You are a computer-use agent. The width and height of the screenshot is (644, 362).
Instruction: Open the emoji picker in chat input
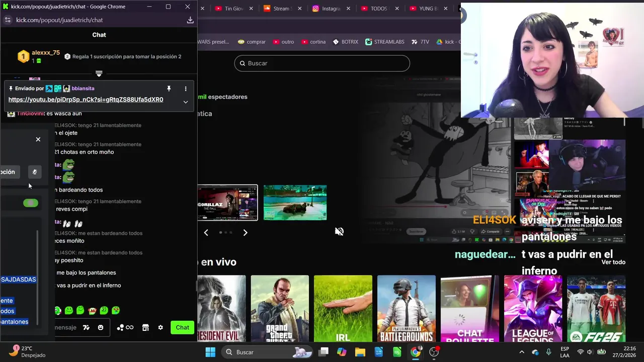click(x=101, y=327)
